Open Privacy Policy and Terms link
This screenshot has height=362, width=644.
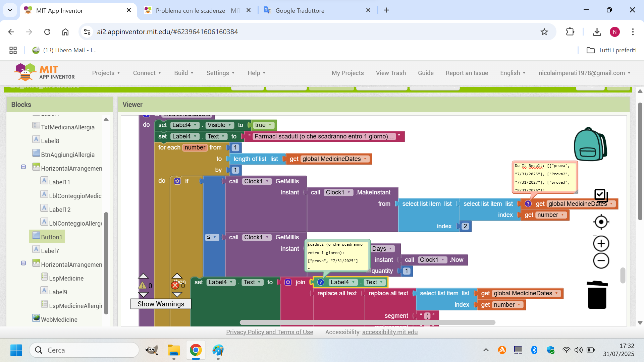(269, 332)
